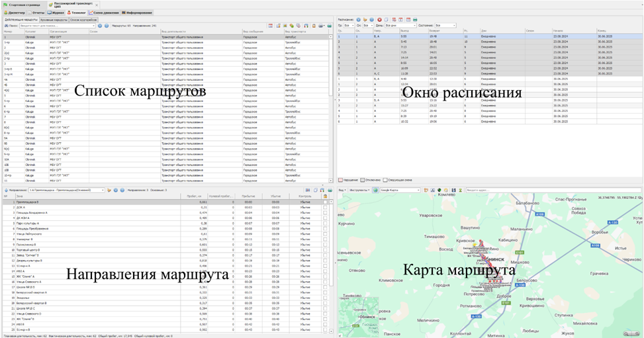Click the first blue add icon beside Расписание

359,20
